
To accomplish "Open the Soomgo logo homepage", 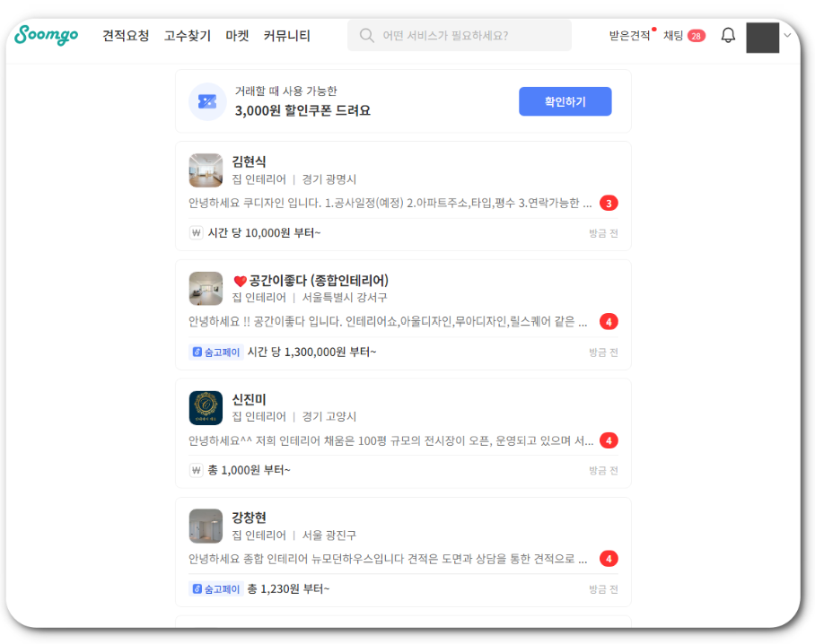I will tap(47, 35).
